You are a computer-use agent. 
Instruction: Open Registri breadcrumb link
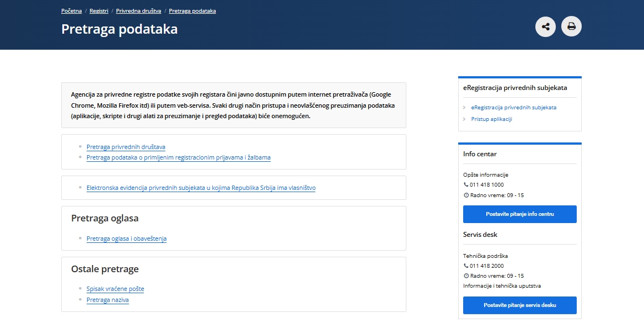[99, 11]
